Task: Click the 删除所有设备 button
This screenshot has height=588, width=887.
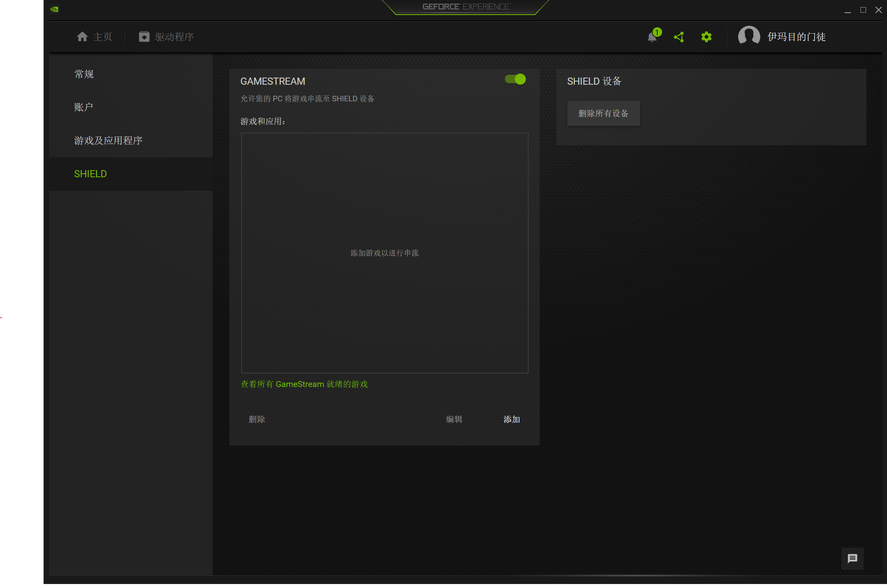Action: point(603,114)
